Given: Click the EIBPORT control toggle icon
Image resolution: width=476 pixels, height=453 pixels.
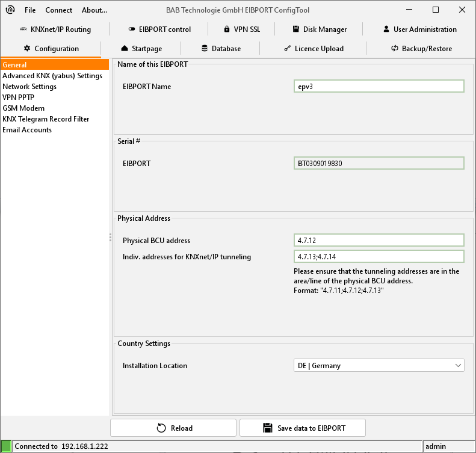Looking at the screenshot, I should (x=132, y=29).
